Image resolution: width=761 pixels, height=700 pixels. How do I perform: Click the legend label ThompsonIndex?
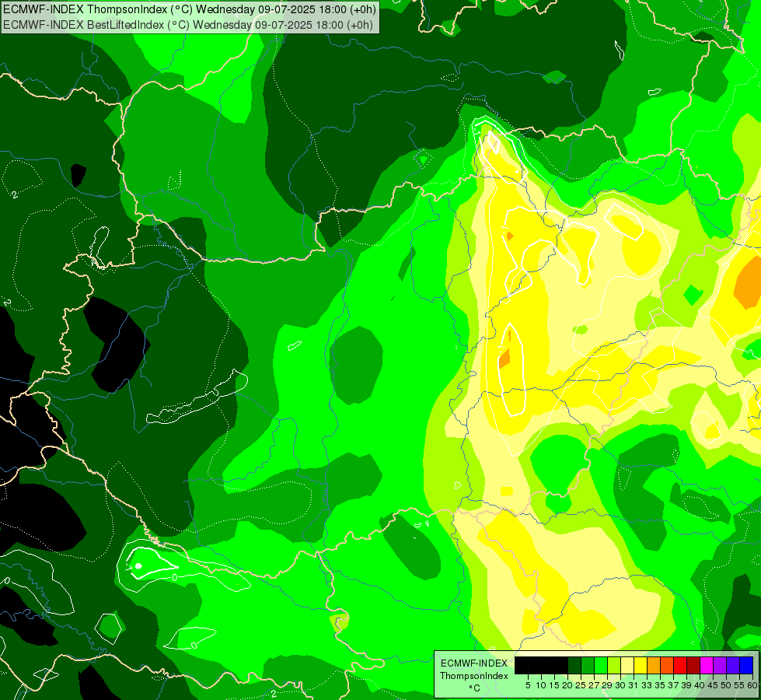tap(474, 676)
